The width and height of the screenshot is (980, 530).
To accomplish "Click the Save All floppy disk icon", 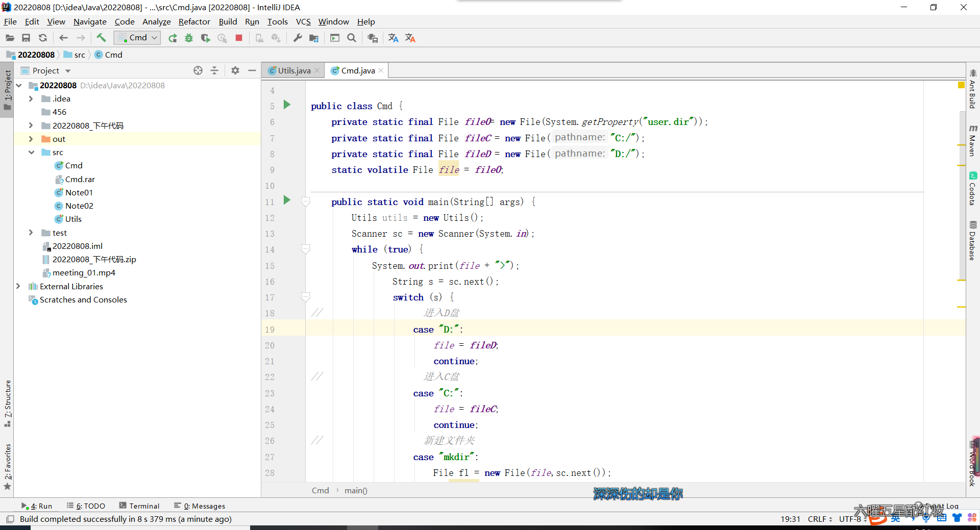I will point(26,38).
